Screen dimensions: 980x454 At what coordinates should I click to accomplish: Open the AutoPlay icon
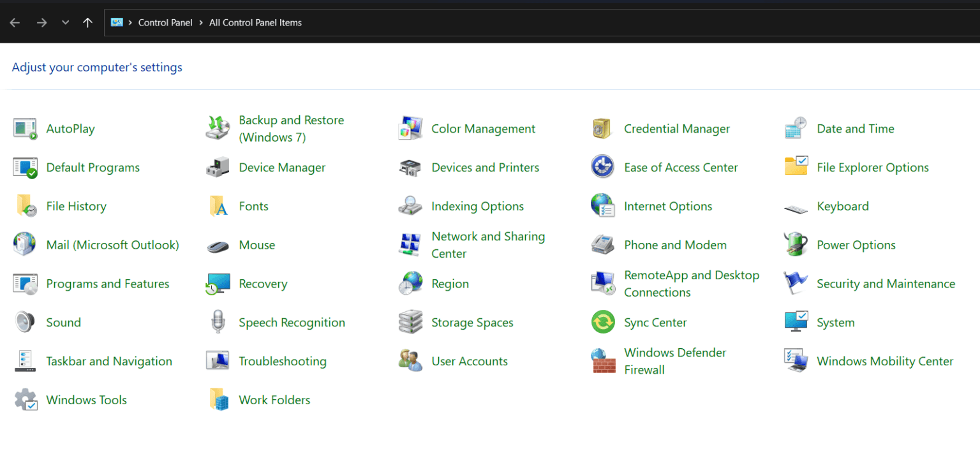(26, 129)
